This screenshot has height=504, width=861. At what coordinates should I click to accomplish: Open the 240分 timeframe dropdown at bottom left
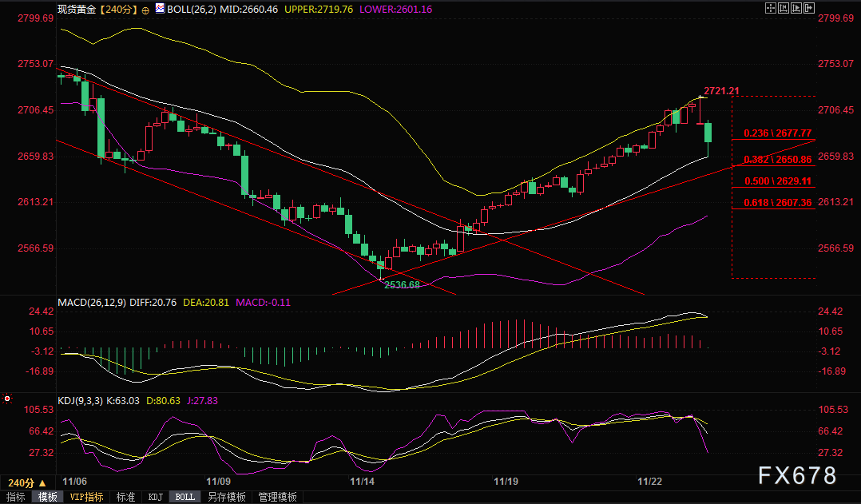(26, 482)
